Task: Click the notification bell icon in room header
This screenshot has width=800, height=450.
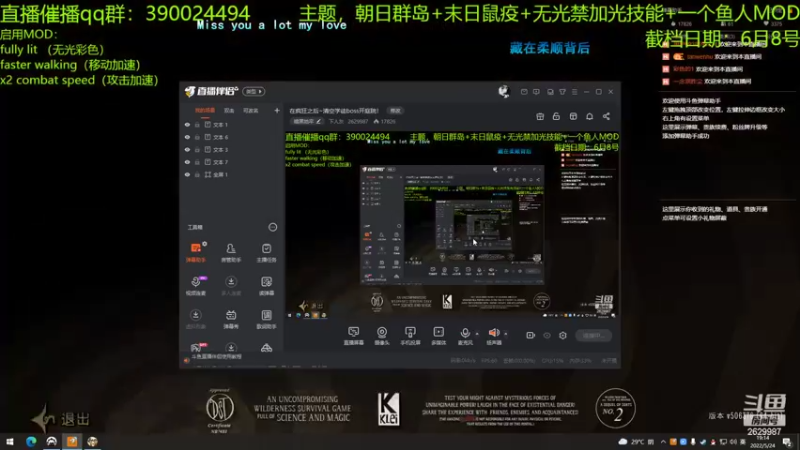Action: [589, 116]
